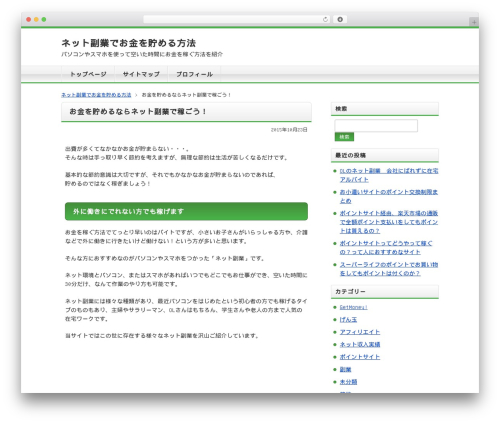Open the サイトマップ menu item

tap(141, 74)
